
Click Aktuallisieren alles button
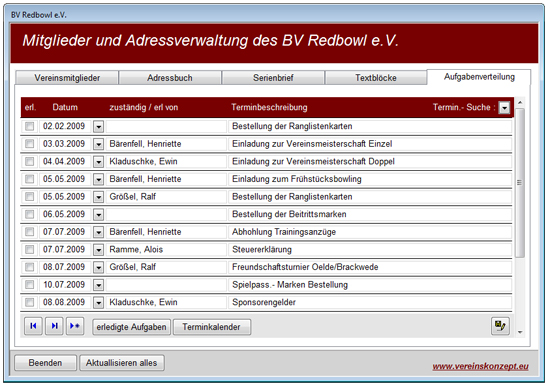(122, 363)
